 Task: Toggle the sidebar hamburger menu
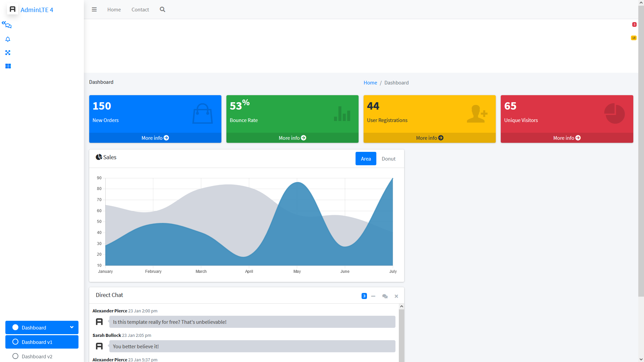click(94, 9)
